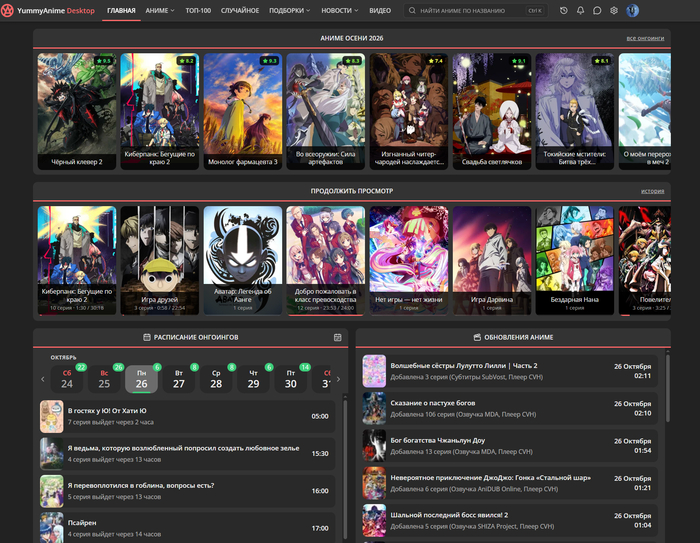Open the watch history clock icon
700x543 pixels.
(x=564, y=10)
